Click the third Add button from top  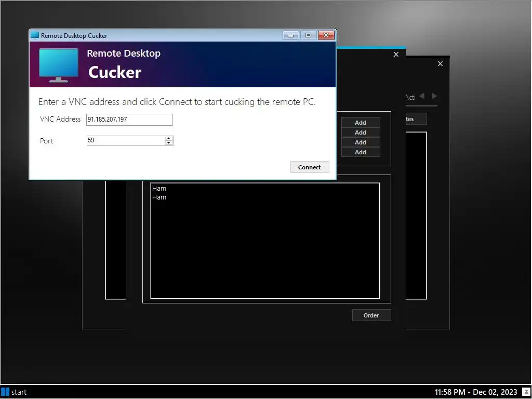(361, 142)
